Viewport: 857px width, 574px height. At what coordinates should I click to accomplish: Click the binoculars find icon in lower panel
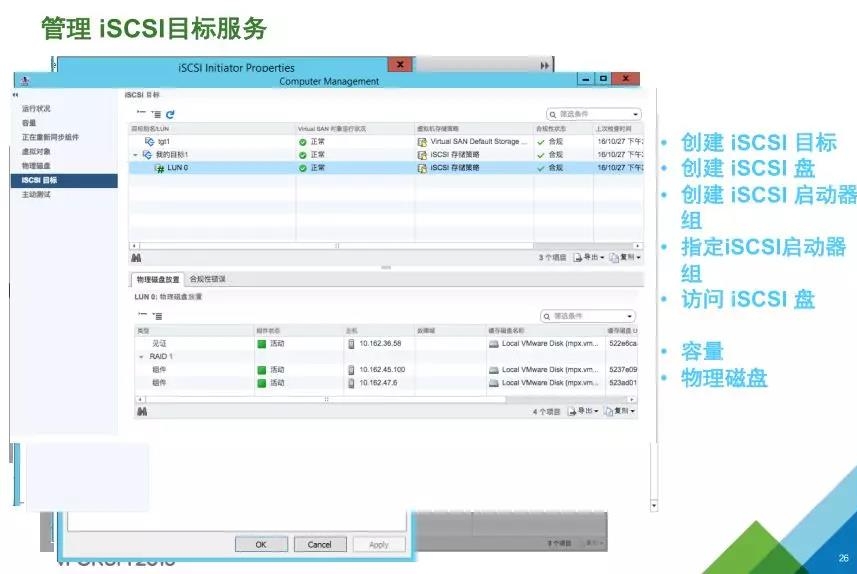[x=141, y=411]
